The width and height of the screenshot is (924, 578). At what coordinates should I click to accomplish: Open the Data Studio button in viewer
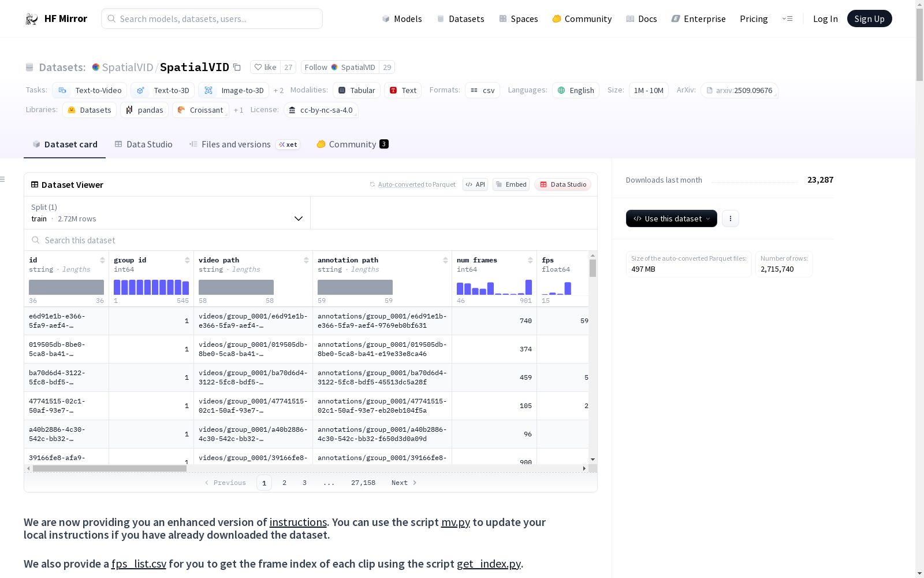563,184
